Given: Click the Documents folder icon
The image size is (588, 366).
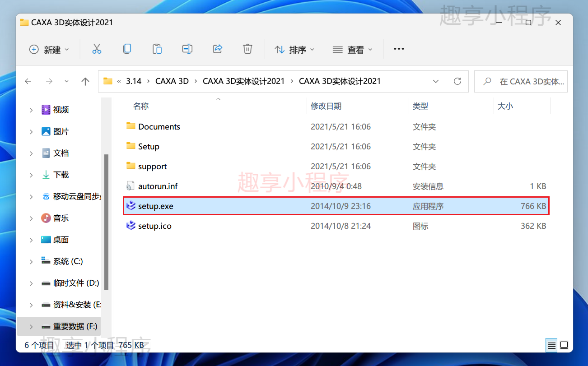Looking at the screenshot, I should click(x=131, y=126).
